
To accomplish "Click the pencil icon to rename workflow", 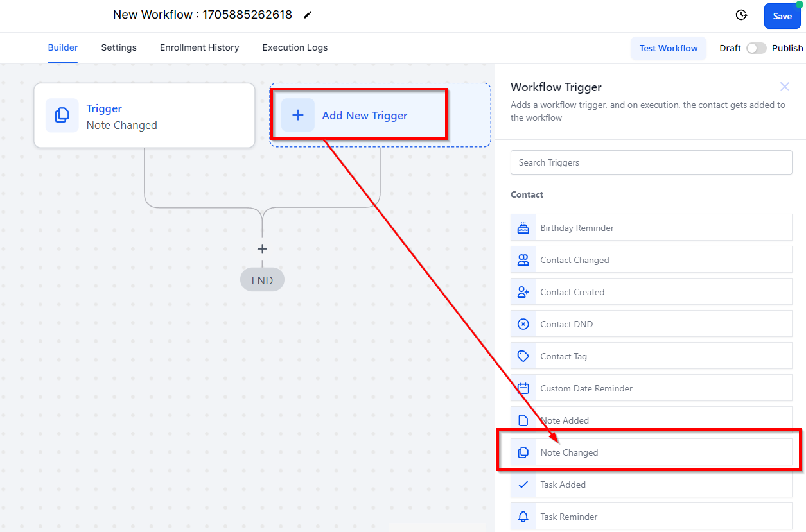I will click(308, 15).
